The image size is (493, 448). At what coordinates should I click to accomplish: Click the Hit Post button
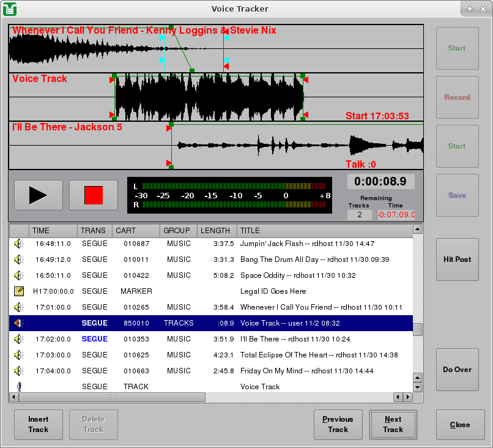tap(457, 259)
